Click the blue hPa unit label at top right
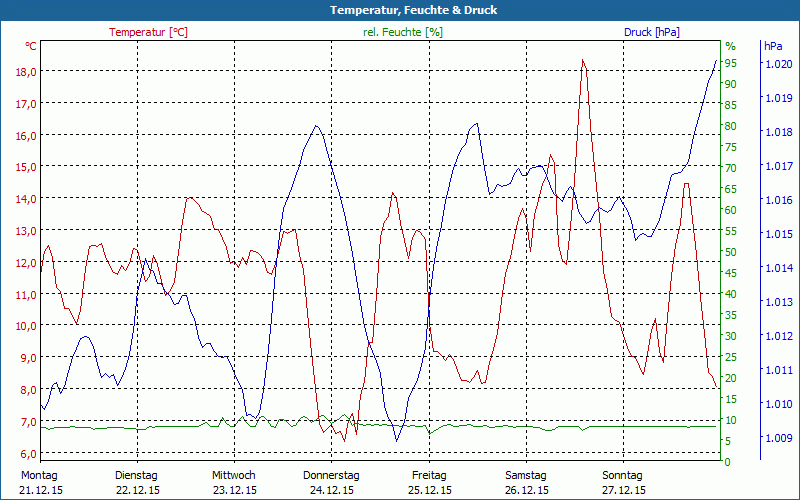 point(773,46)
